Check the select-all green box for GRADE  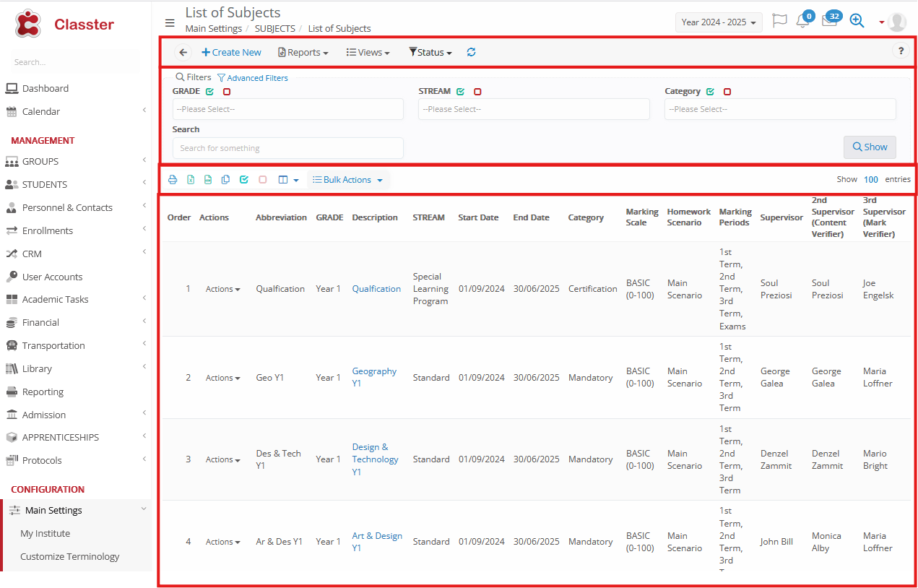pos(209,92)
